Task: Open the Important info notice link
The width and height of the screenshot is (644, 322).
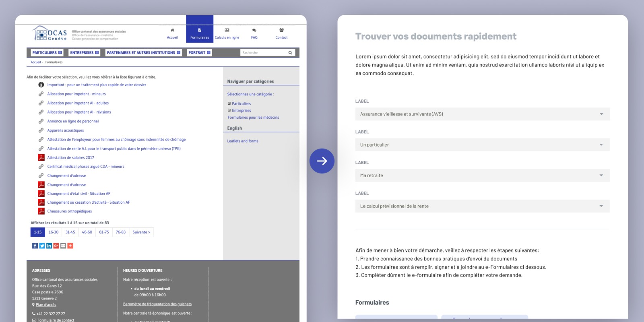Action: [97, 85]
